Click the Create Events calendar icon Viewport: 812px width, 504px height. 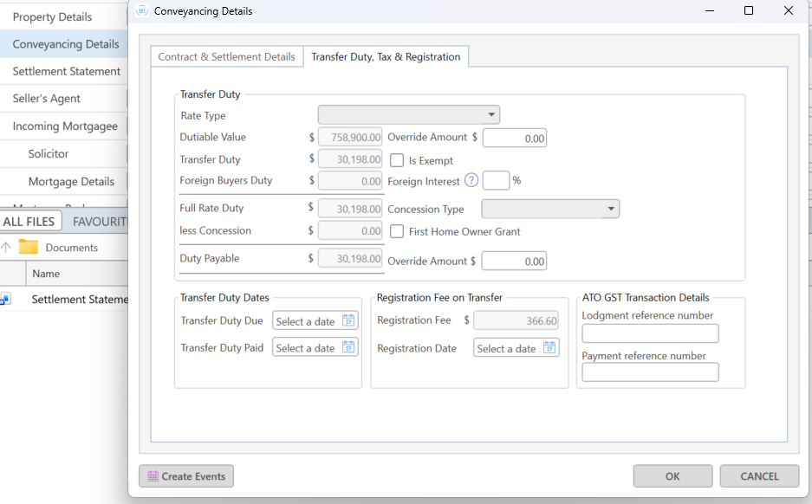(x=153, y=476)
